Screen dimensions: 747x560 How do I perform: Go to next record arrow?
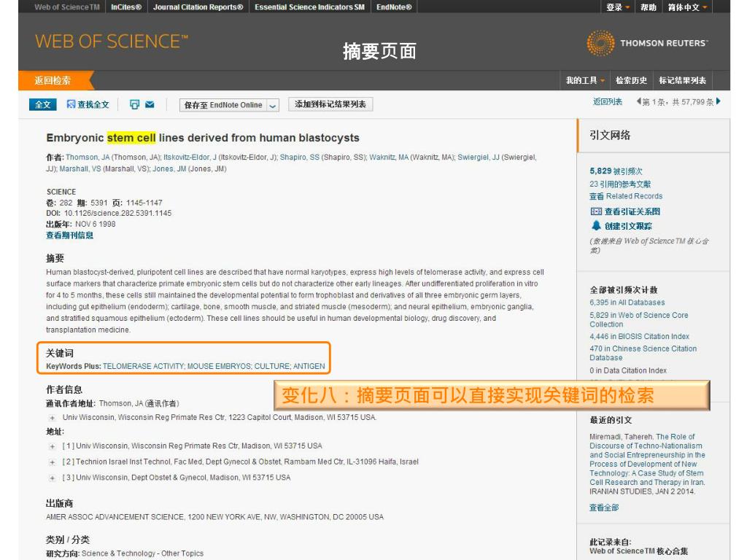719,101
